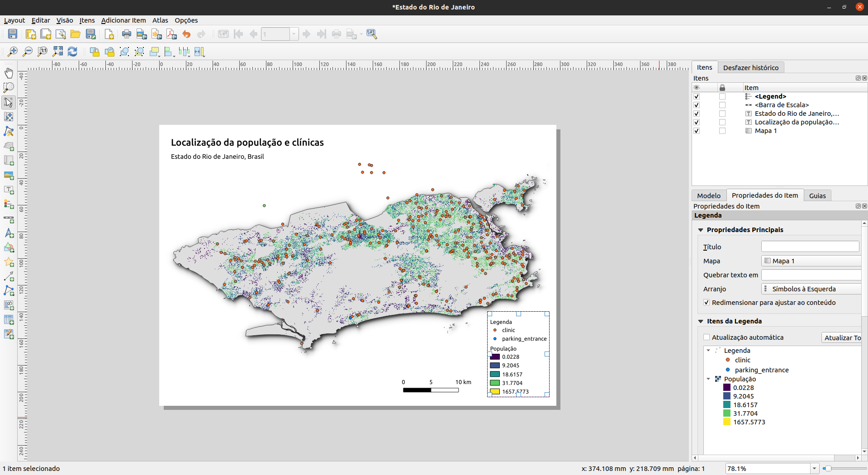Select the Add Legend tool
Screen dimensions: 868x475
[9, 204]
